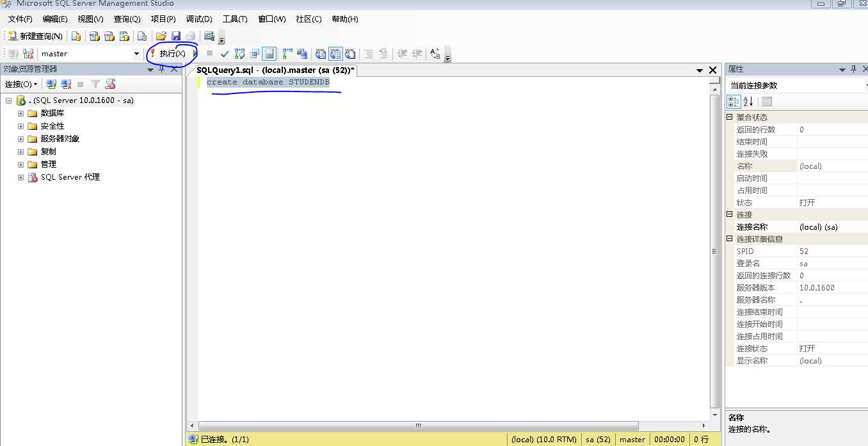Open a new Analysis Services XMLA query

(x=125, y=36)
